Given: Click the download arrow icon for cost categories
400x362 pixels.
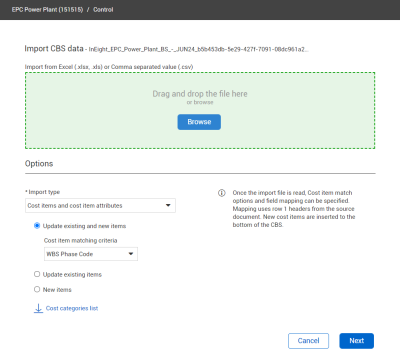Looking at the screenshot, I should [38, 308].
